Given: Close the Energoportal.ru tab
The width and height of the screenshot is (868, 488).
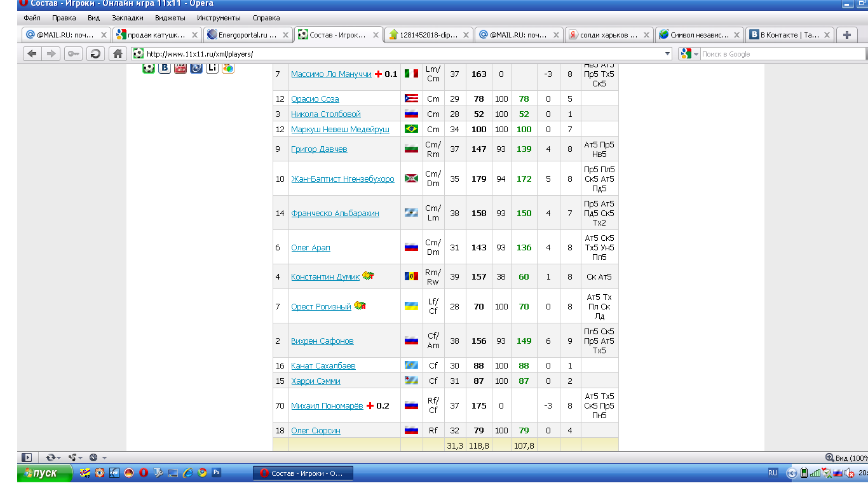Looking at the screenshot, I should coord(285,35).
